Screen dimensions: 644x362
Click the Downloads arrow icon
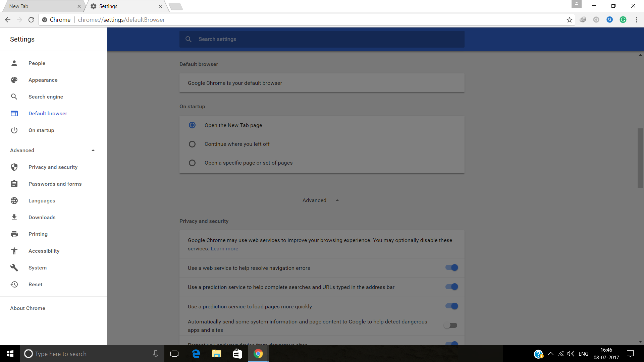[14, 217]
